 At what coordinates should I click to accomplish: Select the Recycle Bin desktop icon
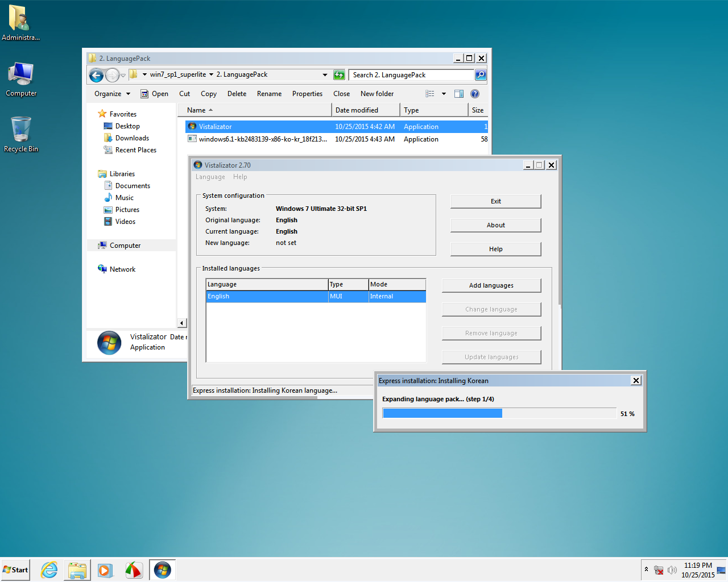coord(21,135)
